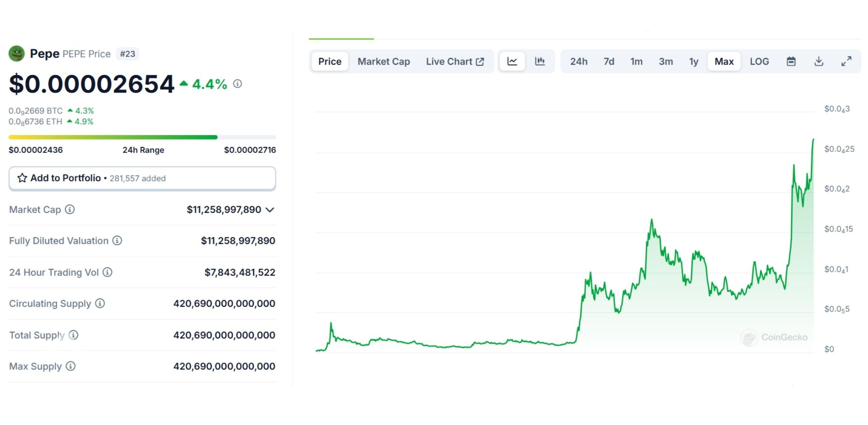Screen dimensions: 868x425
Task: Click the star icon in Add to Portfolio
Action: coord(22,178)
